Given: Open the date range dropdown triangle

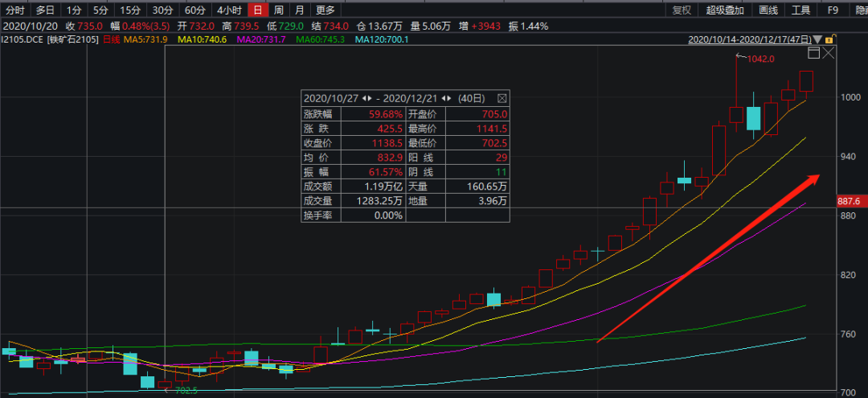Looking at the screenshot, I should tap(817, 40).
